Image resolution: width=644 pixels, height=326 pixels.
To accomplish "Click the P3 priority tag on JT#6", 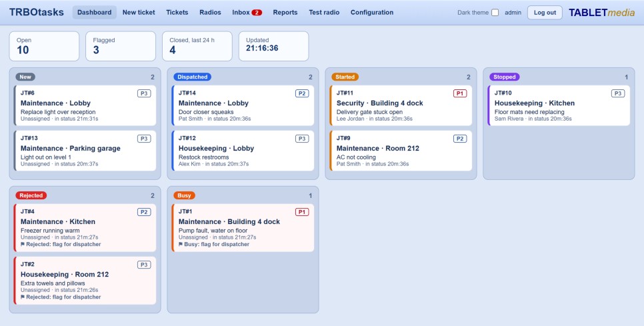I will [x=144, y=93].
